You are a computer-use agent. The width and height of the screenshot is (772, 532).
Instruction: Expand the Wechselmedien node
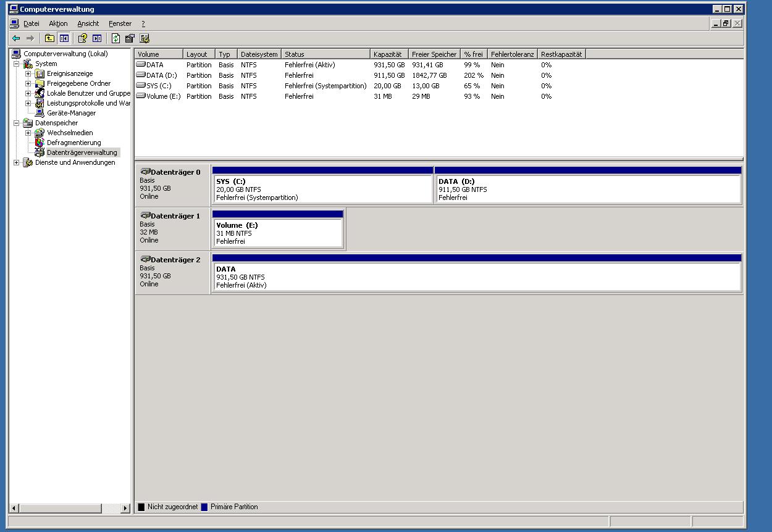pyautogui.click(x=28, y=133)
